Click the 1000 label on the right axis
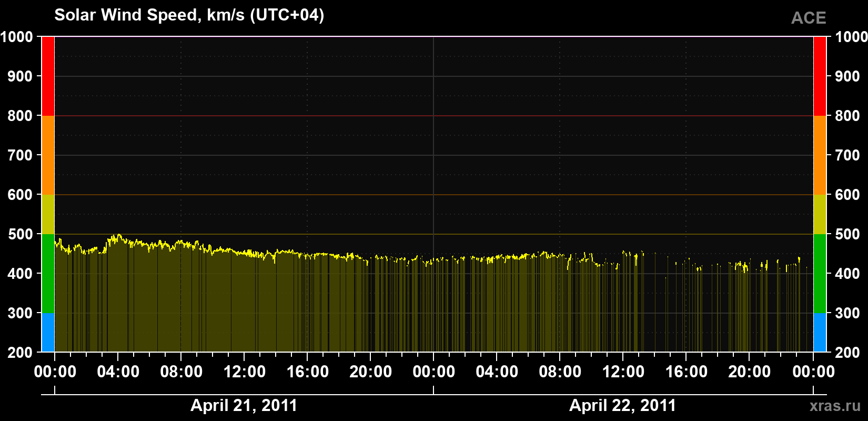Viewport: 868px width, 421px height. pos(851,37)
